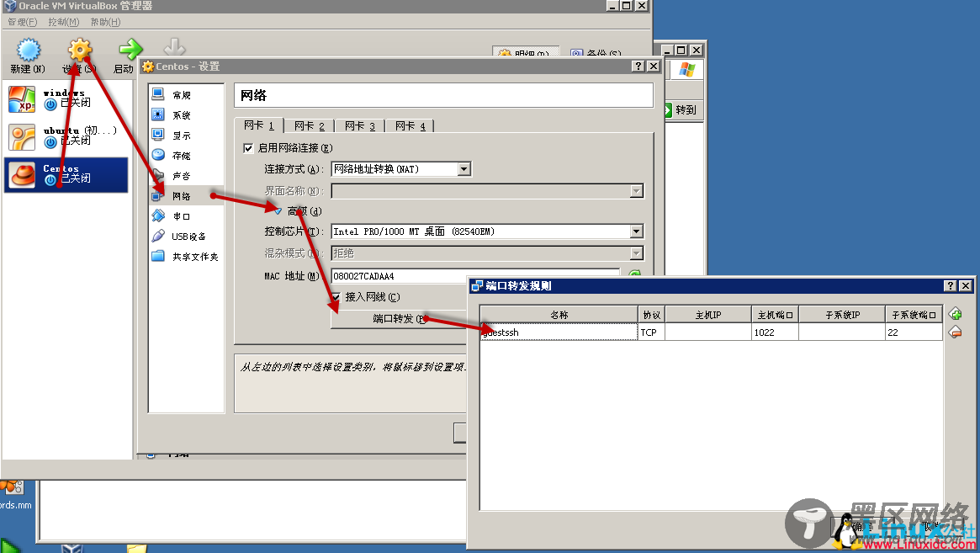Add a new port forwarding rule

coord(955,314)
